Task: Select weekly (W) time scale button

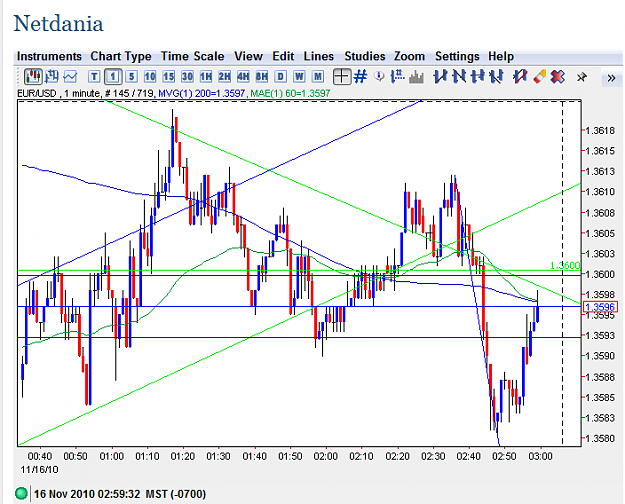Action: (x=299, y=76)
